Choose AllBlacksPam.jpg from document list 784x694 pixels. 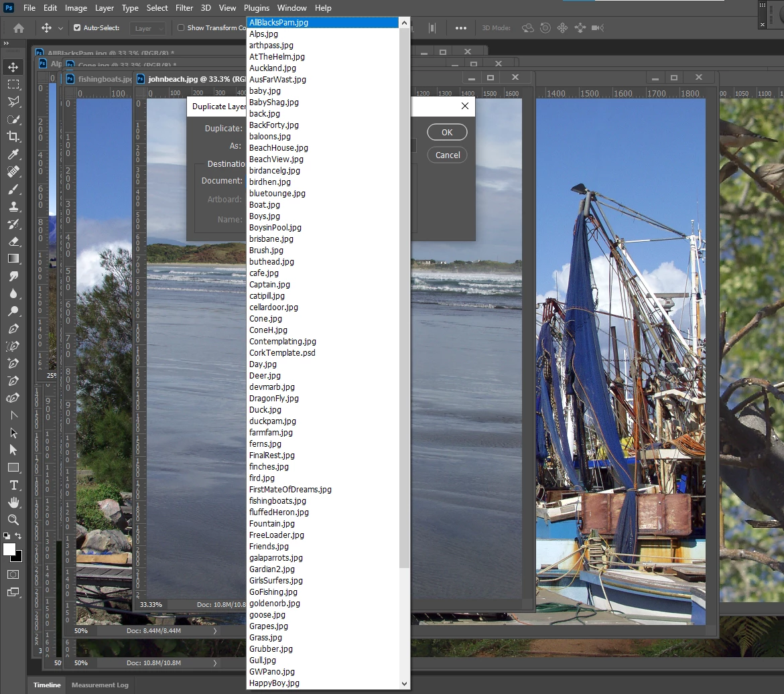click(323, 23)
